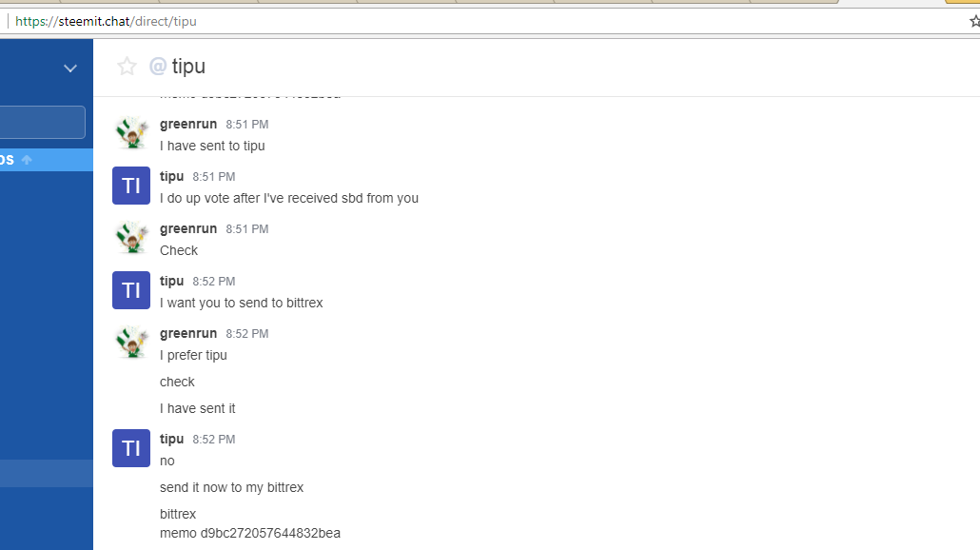Click the 8:51 PM timestamp above "Check"

[x=247, y=229]
